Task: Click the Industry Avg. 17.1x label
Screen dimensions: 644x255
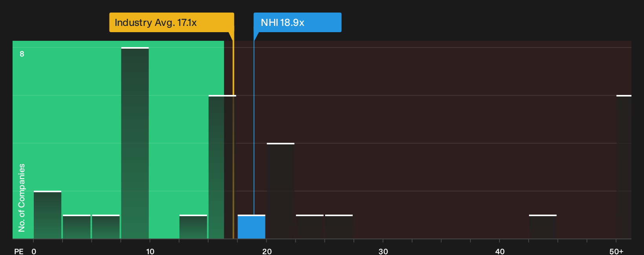Action: (172, 22)
